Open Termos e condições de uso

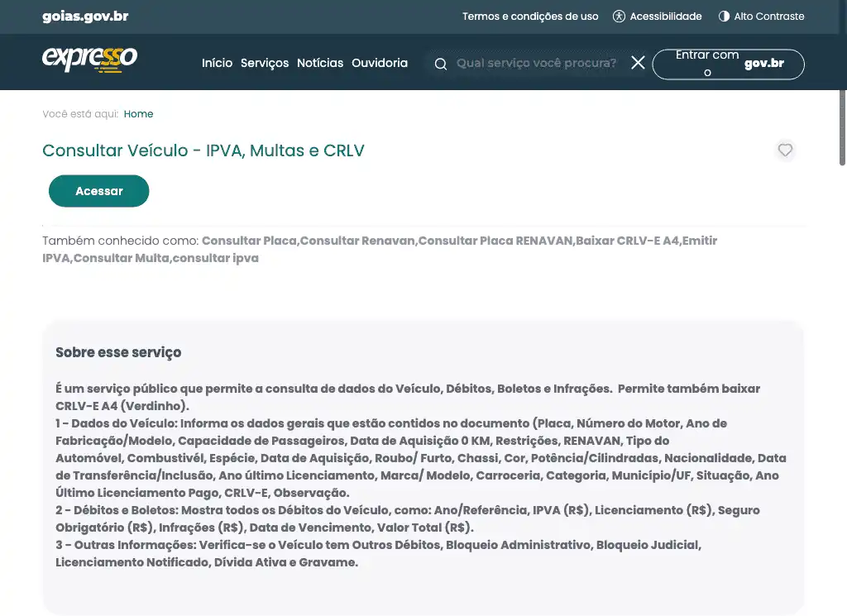point(529,17)
